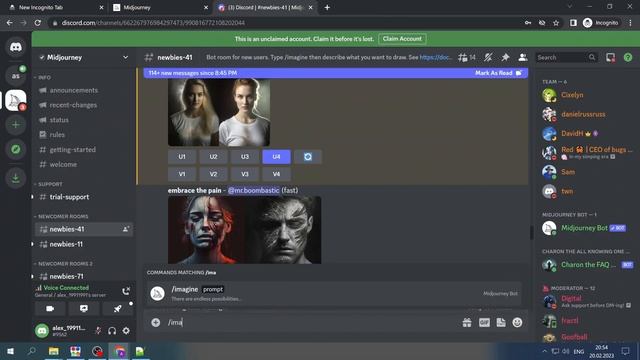Click the Search field in channel header
The image size is (640, 360).
pos(566,58)
